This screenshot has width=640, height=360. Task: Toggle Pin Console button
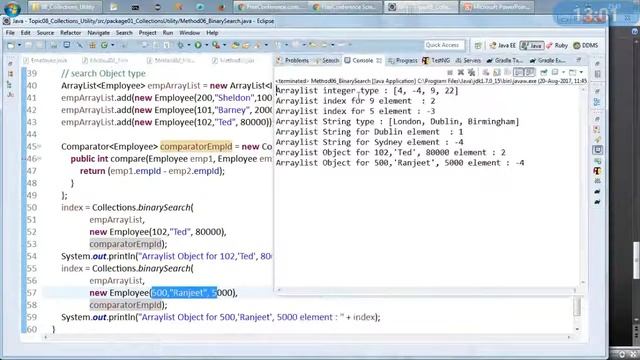point(544,72)
